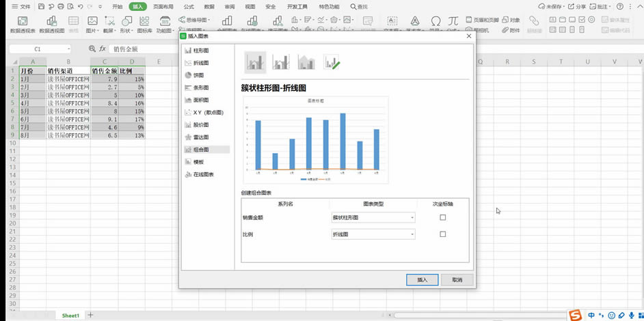This screenshot has height=321, width=644.
Task: Select the first combo chart subtype thumbnail
Action: (x=255, y=62)
